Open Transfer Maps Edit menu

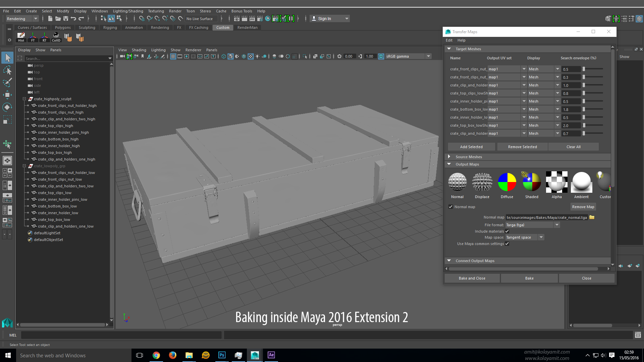tap(449, 40)
